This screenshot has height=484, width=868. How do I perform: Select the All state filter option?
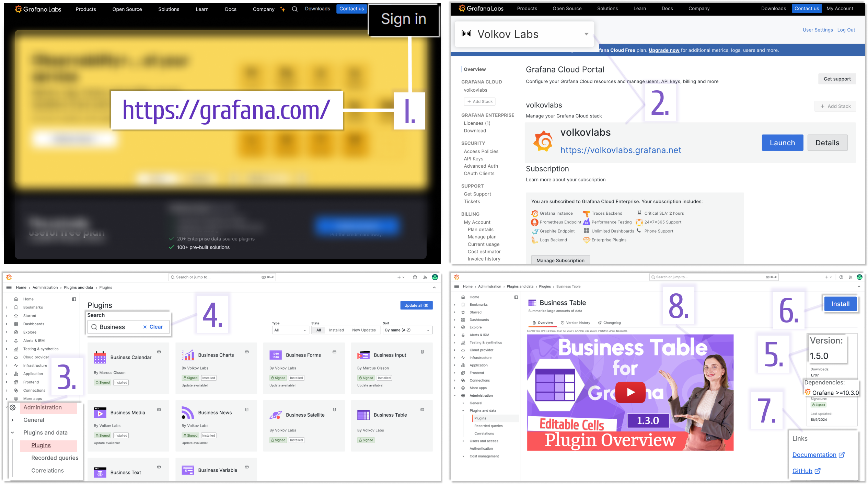pyautogui.click(x=319, y=330)
